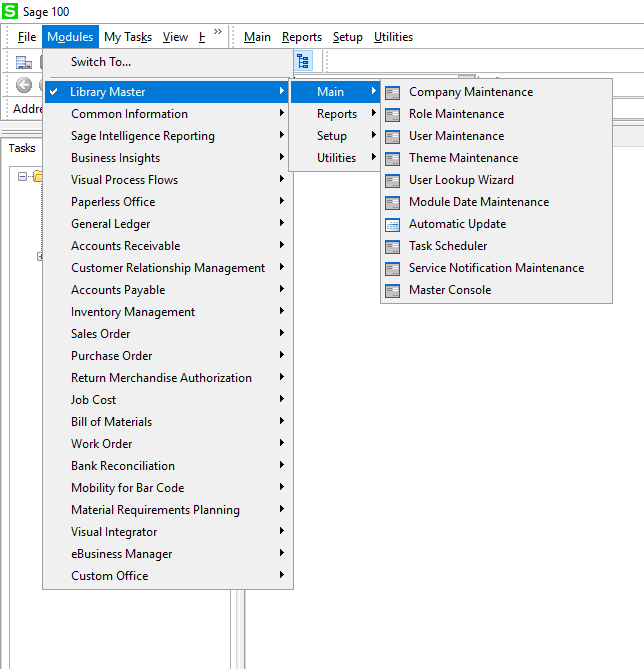This screenshot has width=644, height=669.
Task: Expand the Job Cost submenu arrow
Action: pyautogui.click(x=282, y=398)
